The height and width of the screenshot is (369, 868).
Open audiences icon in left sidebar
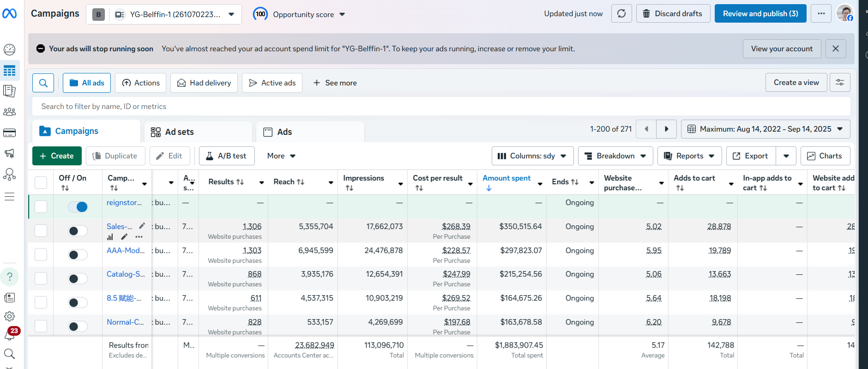(x=9, y=112)
